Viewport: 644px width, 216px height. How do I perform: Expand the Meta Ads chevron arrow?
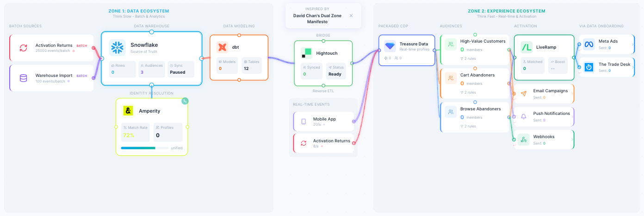[x=632, y=44]
